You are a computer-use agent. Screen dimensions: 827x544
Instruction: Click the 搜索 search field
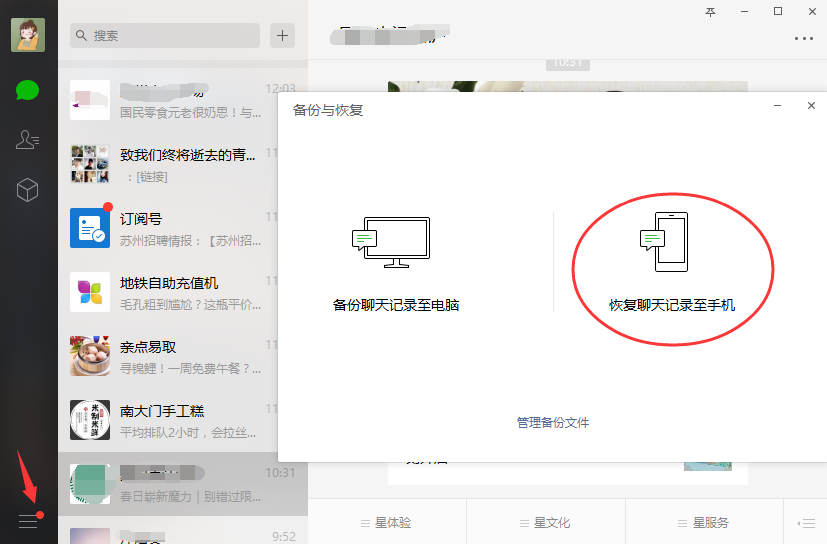pos(165,35)
